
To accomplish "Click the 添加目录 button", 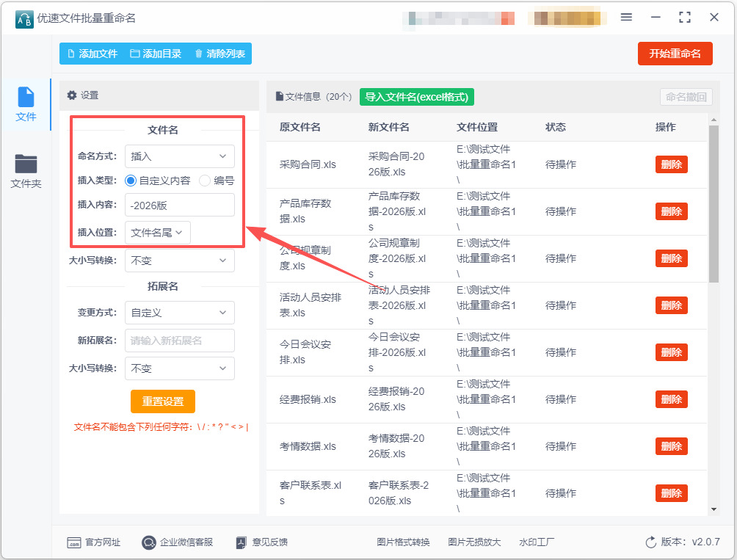I will tap(156, 54).
